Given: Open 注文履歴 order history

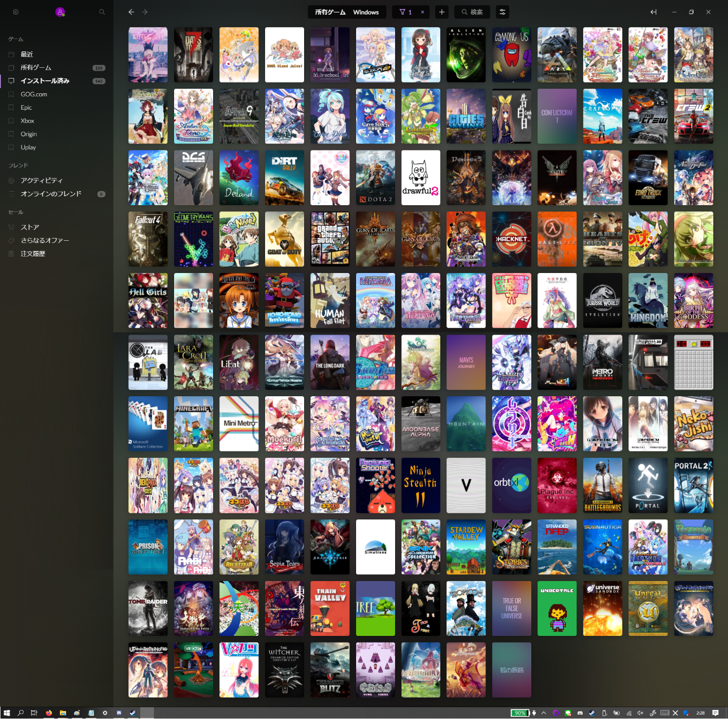Looking at the screenshot, I should click(x=33, y=254).
